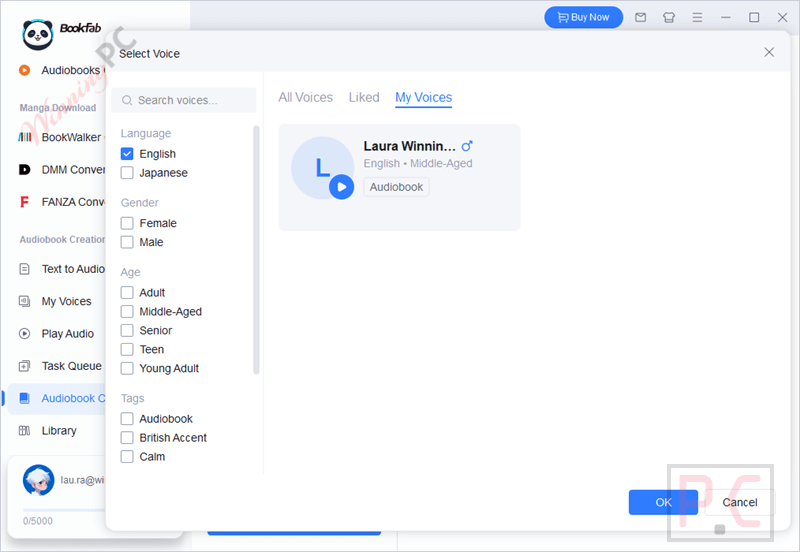Image resolution: width=800 pixels, height=552 pixels.
Task: Click the male gender icon on voice card
Action: click(467, 146)
